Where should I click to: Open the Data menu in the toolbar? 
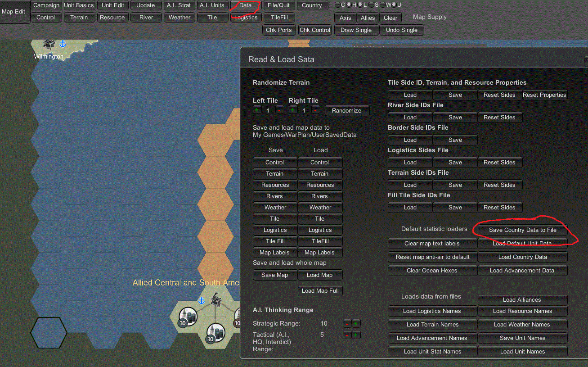pos(246,5)
